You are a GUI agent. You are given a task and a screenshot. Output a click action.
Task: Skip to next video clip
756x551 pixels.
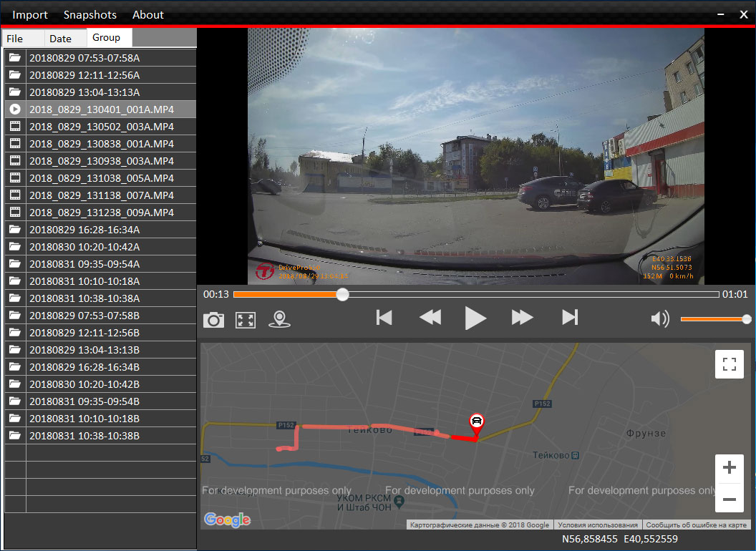click(x=570, y=318)
